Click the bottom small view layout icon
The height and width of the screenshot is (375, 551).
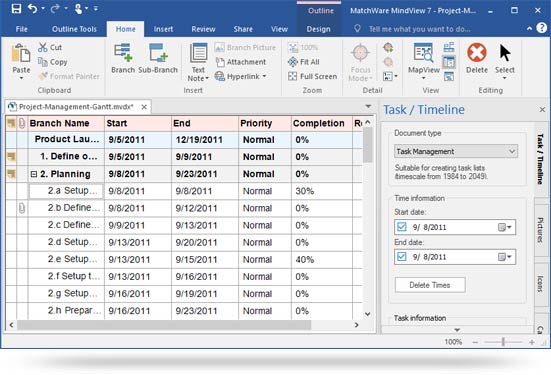(449, 76)
